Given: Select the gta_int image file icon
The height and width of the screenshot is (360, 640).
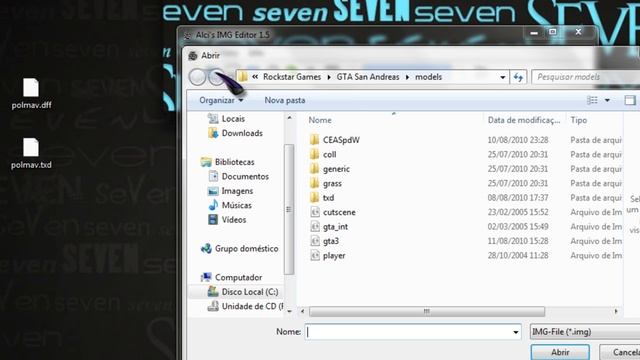Looking at the screenshot, I should [x=315, y=227].
